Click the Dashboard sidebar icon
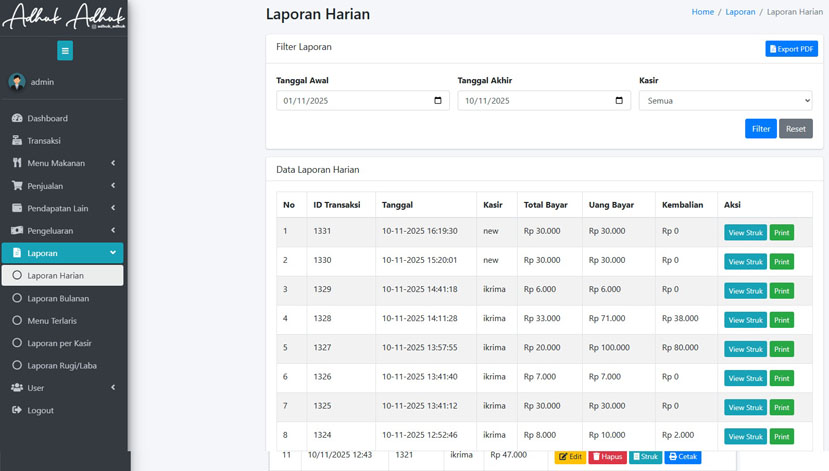This screenshot has height=471, width=829. click(17, 118)
